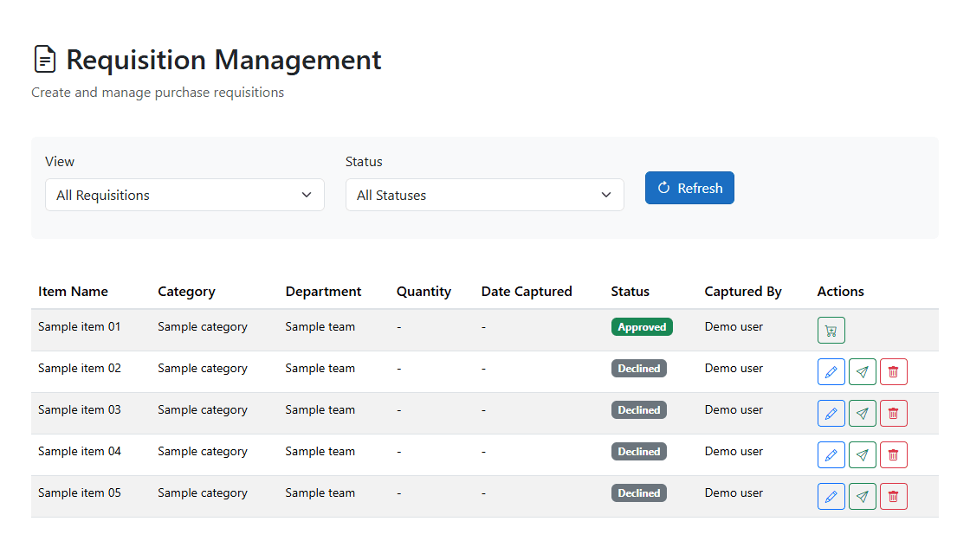Edit Sample item 05 with pencil icon
The width and height of the screenshot is (970, 560).
831,496
